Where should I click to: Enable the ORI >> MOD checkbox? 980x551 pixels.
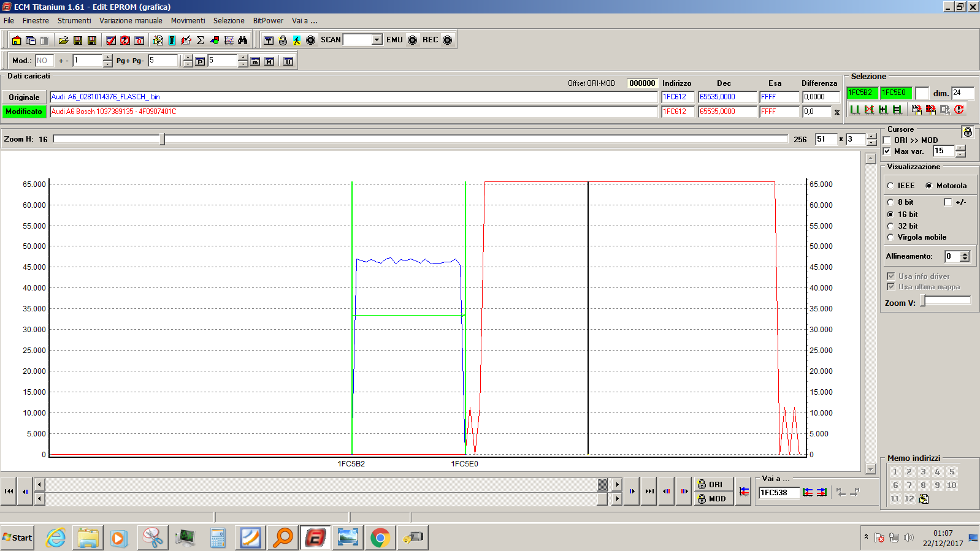(887, 140)
